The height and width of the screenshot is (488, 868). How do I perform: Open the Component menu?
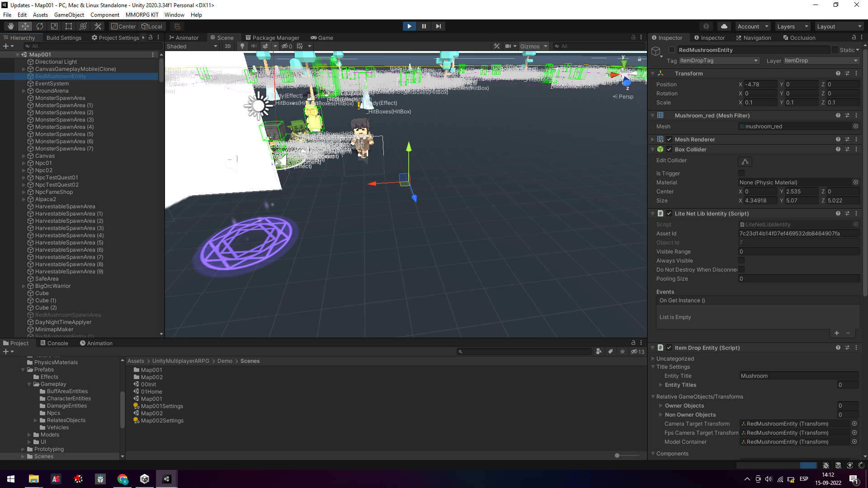click(105, 15)
